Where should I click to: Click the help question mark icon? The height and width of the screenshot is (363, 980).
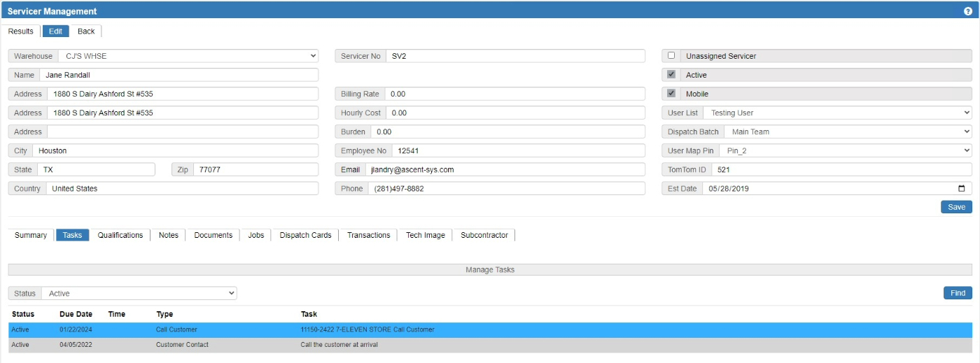tap(967, 11)
